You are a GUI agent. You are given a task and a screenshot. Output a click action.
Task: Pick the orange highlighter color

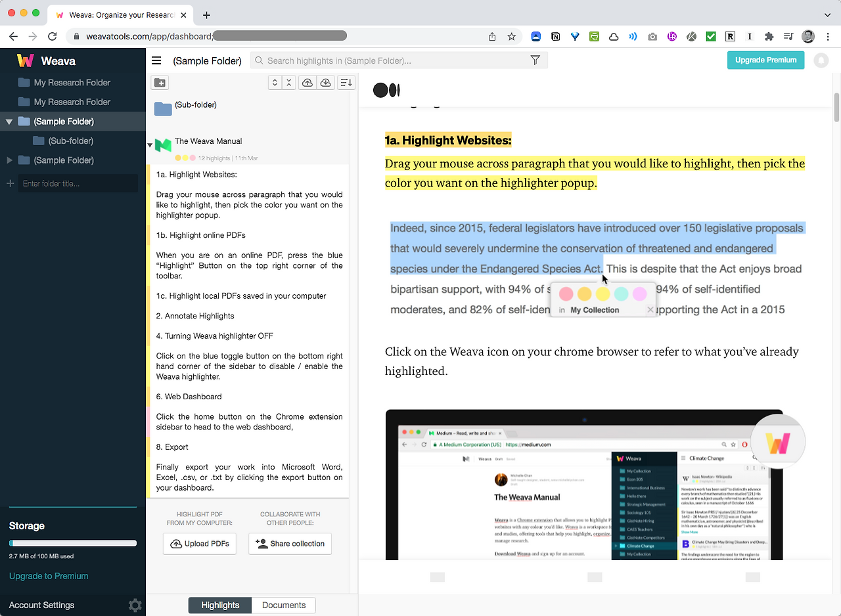pos(584,294)
